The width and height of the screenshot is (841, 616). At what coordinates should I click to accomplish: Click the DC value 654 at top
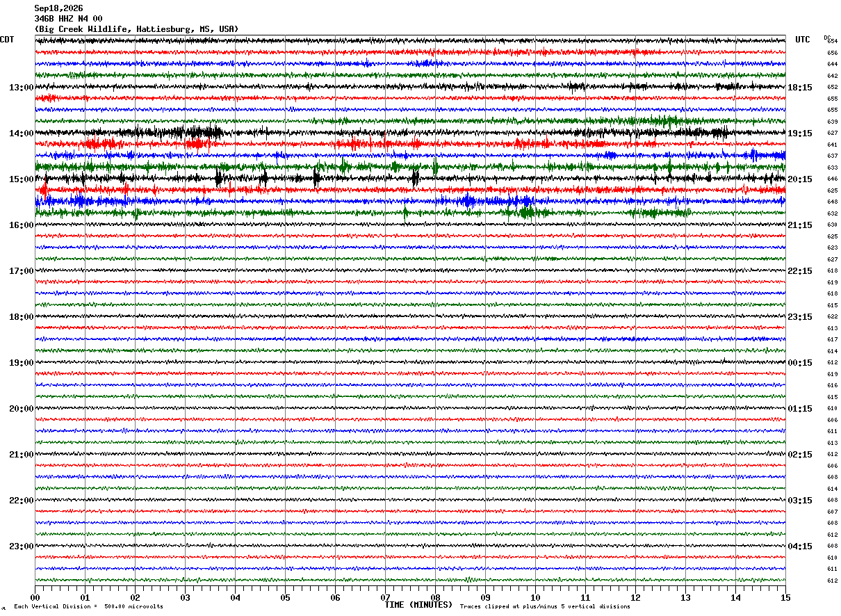point(832,41)
